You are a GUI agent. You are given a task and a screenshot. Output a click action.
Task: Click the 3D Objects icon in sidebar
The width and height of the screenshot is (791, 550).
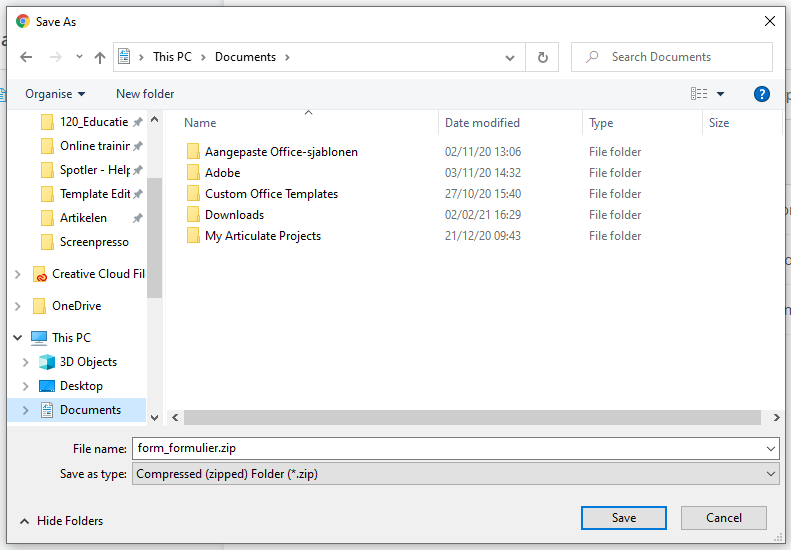46,362
